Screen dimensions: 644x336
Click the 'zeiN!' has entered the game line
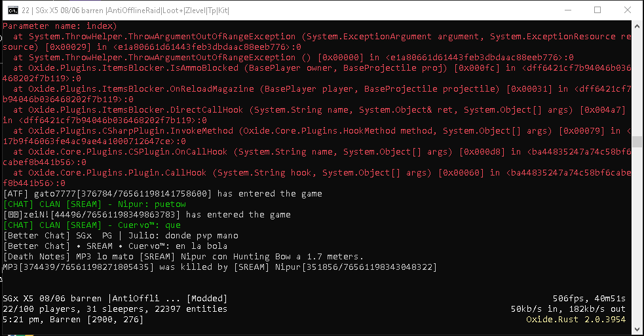(147, 214)
